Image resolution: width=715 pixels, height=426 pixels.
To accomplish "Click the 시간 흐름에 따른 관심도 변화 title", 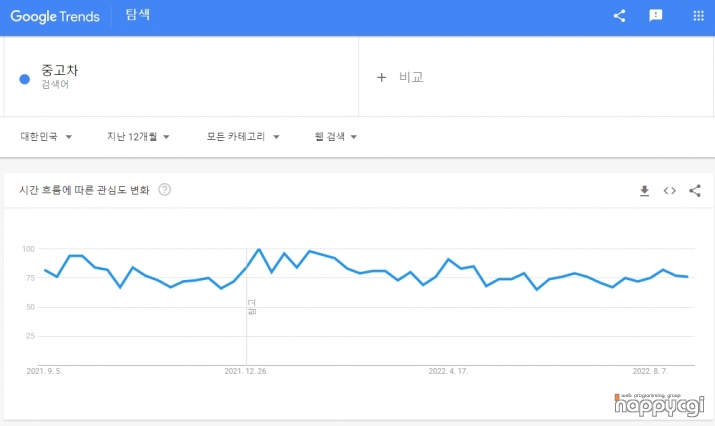I will click(x=84, y=190).
